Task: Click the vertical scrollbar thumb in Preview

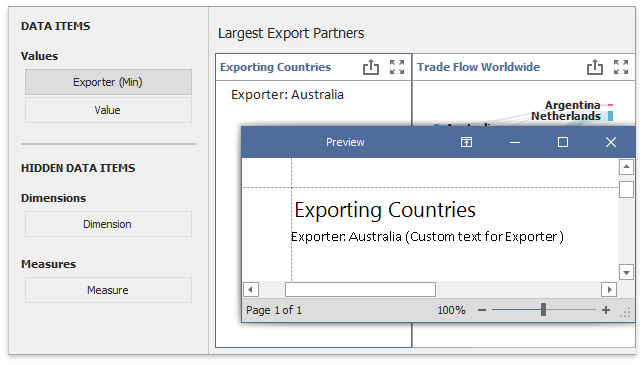Action: point(626,190)
